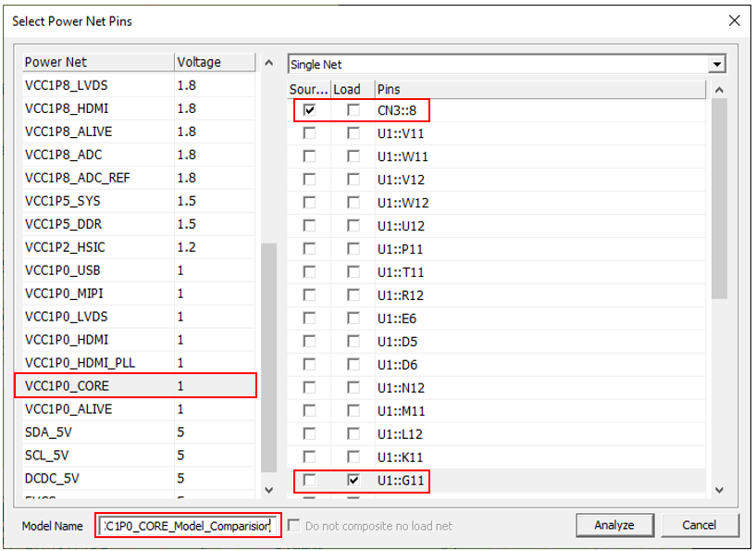Click in the Model Name input field
Image resolution: width=756 pixels, height=551 pixels.
click(x=188, y=526)
